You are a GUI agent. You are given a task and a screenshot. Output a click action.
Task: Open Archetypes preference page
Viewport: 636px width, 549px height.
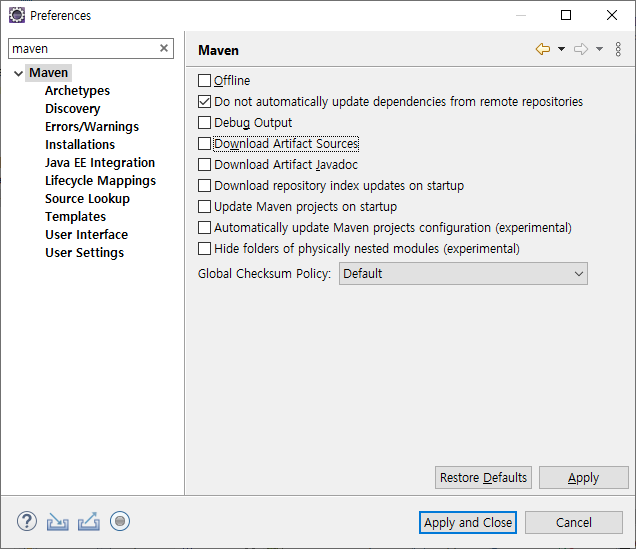(x=77, y=91)
